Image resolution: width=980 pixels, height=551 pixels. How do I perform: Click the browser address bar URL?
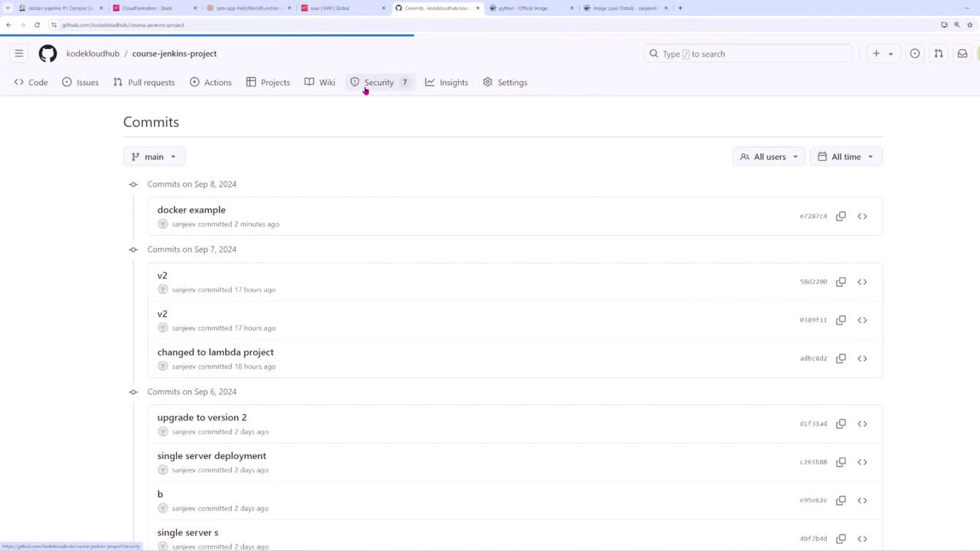(x=123, y=24)
